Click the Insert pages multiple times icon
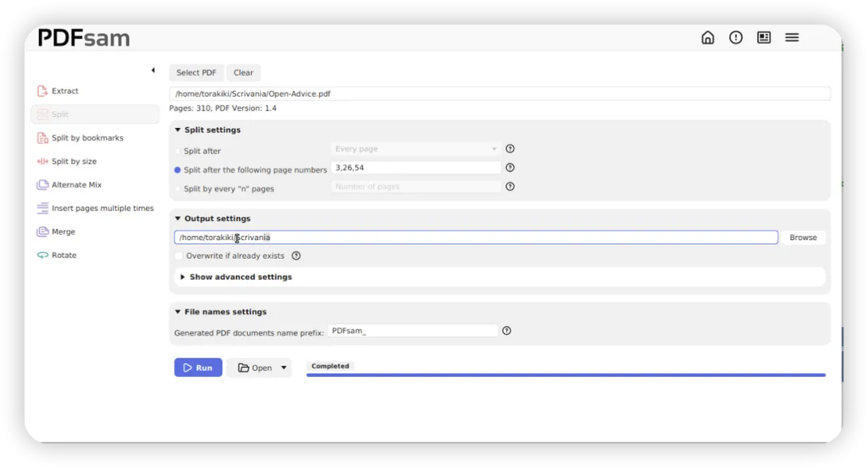The width and height of the screenshot is (868, 468). coord(42,208)
